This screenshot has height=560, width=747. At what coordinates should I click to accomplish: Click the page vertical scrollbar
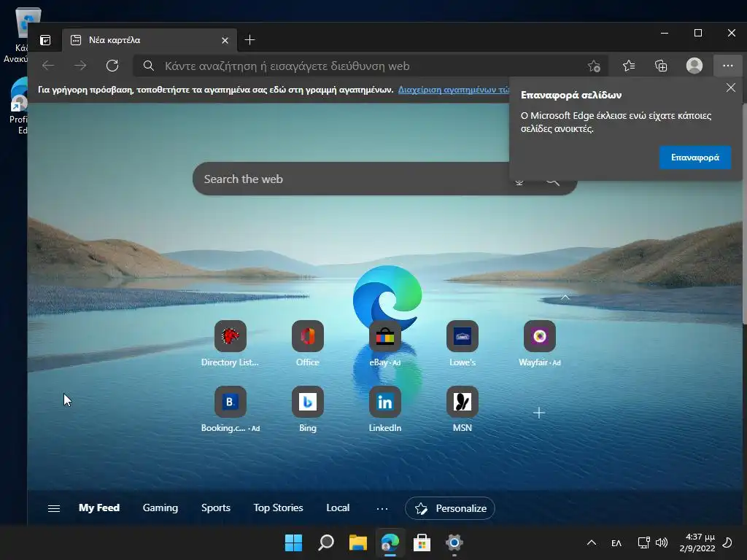click(744, 214)
